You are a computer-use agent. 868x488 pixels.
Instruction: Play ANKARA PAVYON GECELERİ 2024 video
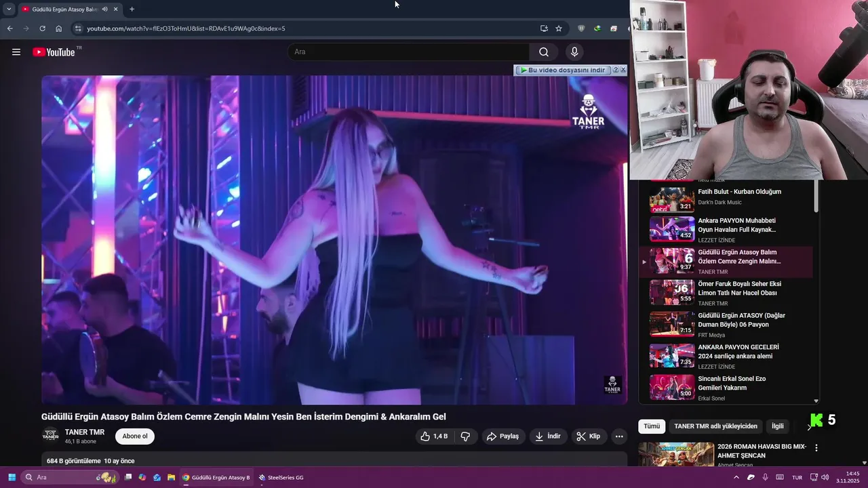[x=726, y=356]
